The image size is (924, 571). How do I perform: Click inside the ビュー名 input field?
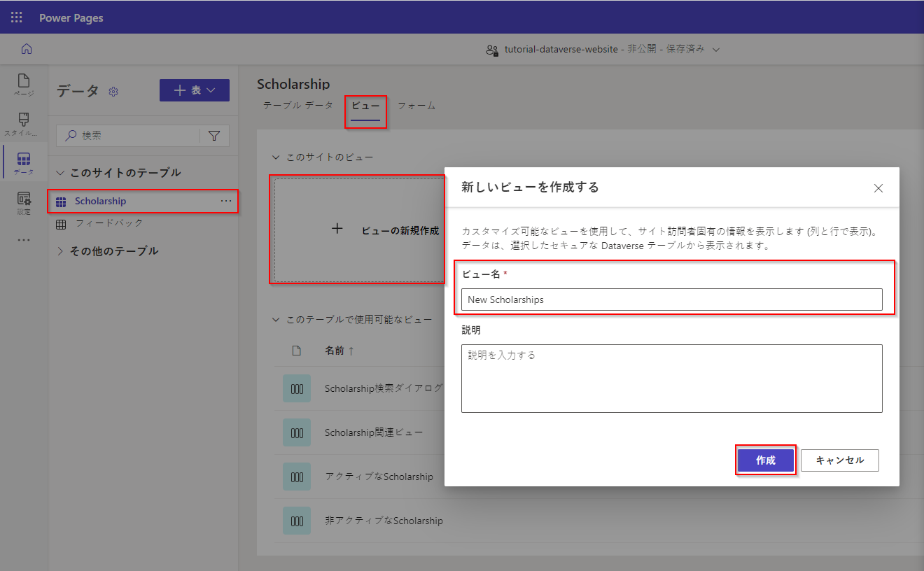click(672, 299)
